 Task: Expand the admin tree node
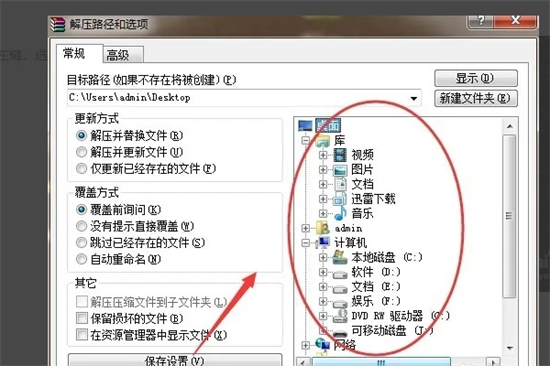(x=306, y=228)
